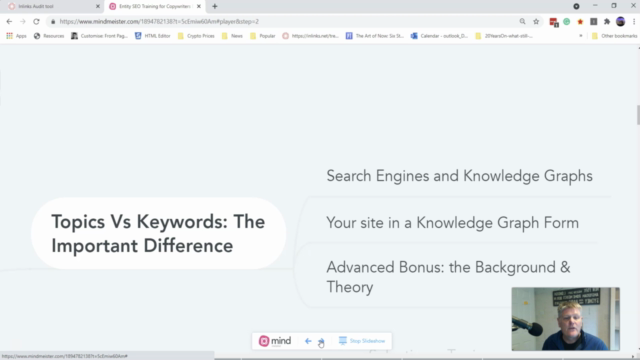Screen dimensions: 640x360
Task: Click the red extension icon in the toolbar
Action: [x=553, y=22]
